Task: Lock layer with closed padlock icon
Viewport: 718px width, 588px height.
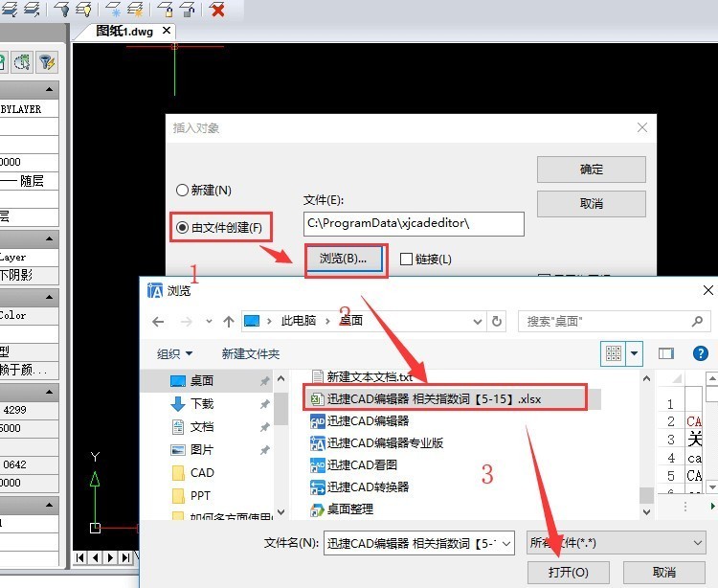Action: (166, 10)
